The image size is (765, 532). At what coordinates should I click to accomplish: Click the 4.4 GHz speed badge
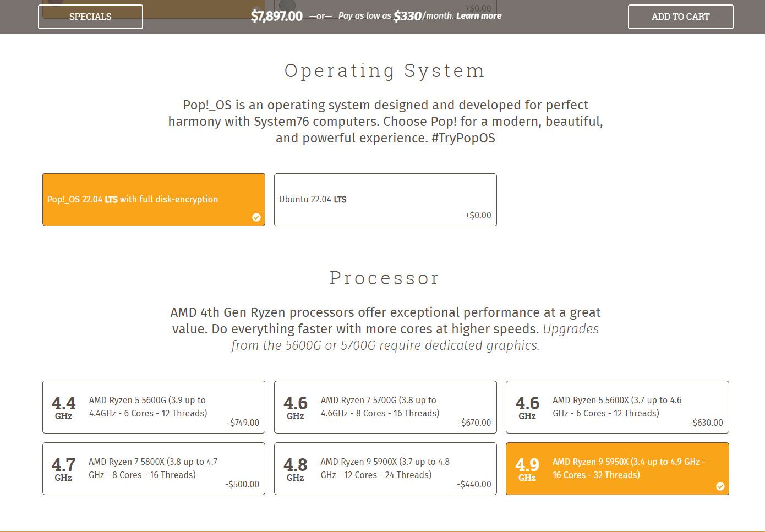(x=63, y=407)
